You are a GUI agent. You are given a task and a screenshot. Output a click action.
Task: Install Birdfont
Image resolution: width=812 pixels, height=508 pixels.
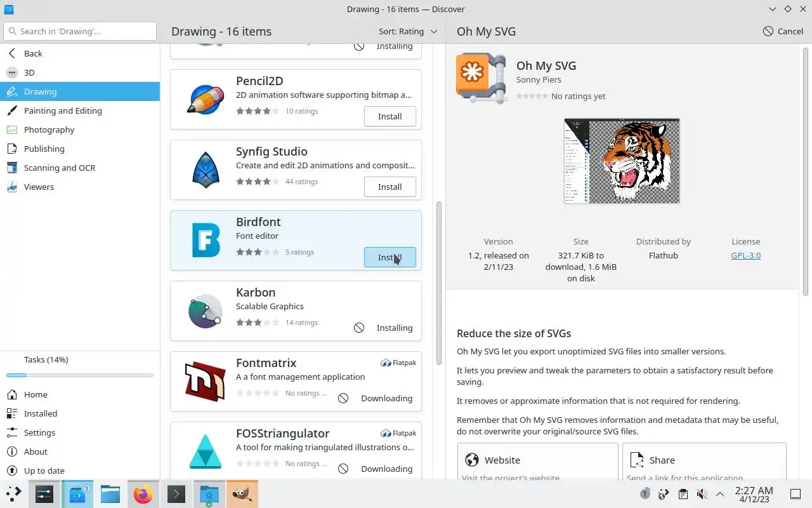(390, 257)
